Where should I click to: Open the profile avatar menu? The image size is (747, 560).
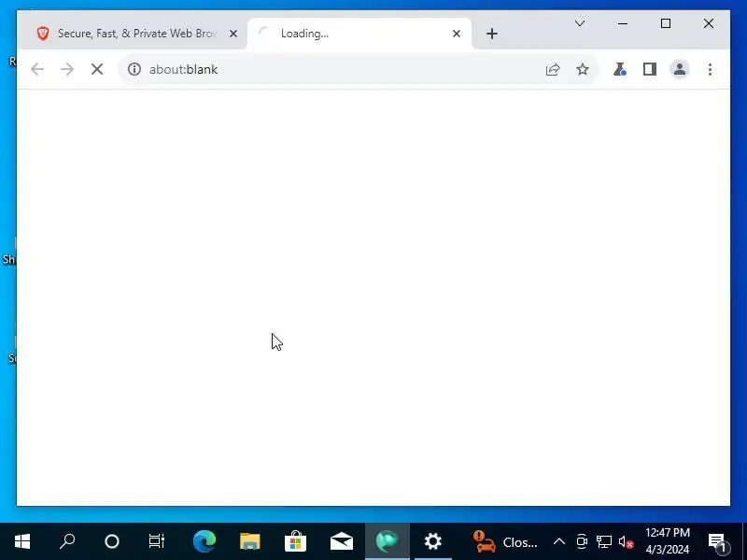point(680,69)
